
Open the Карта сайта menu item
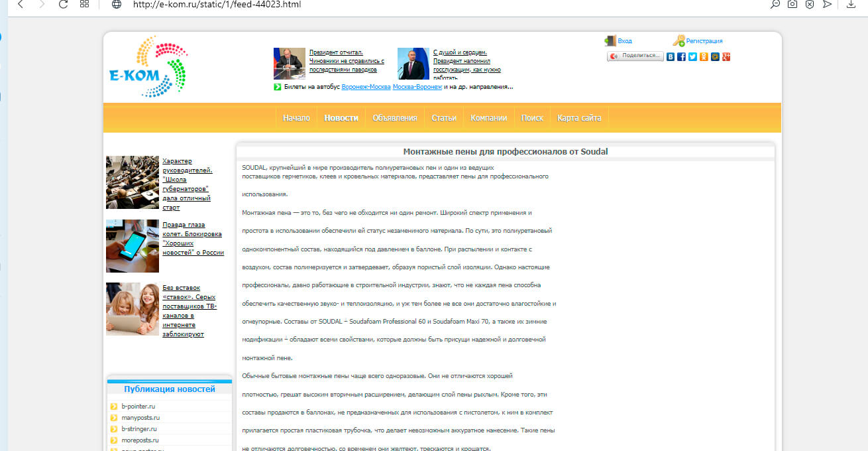tap(579, 118)
